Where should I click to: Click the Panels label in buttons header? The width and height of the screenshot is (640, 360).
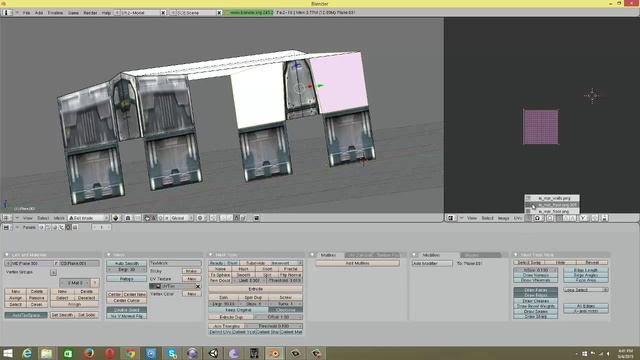coord(29,227)
